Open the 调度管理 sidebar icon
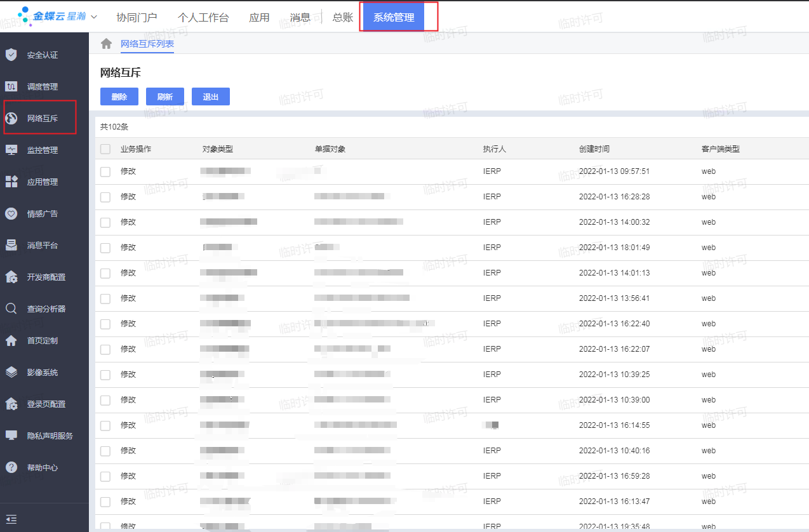 pyautogui.click(x=11, y=86)
